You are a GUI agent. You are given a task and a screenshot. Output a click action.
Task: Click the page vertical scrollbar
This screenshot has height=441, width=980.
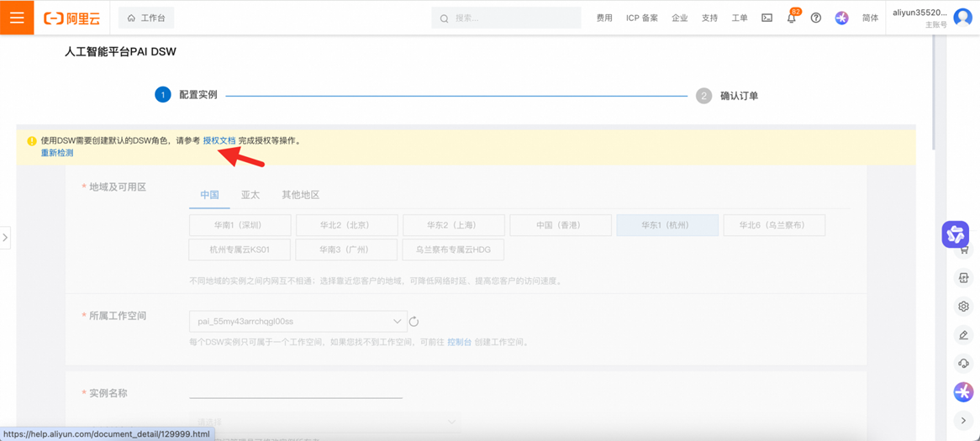pos(934,94)
